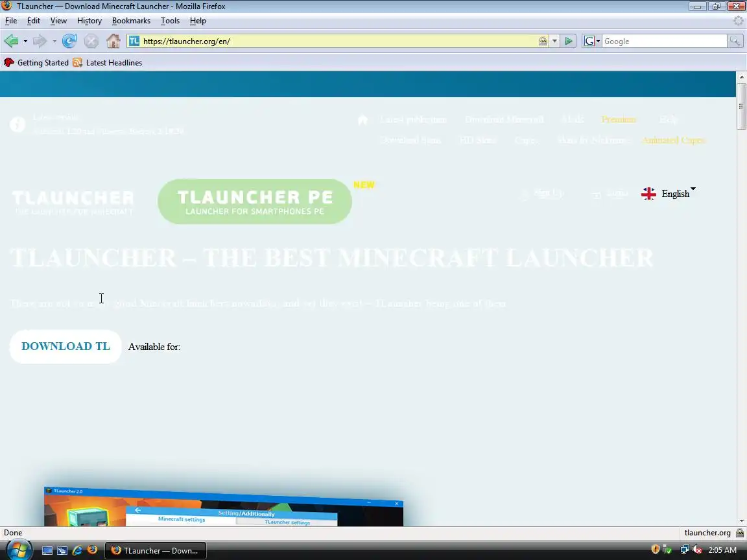Click the Premium navigation link

619,119
